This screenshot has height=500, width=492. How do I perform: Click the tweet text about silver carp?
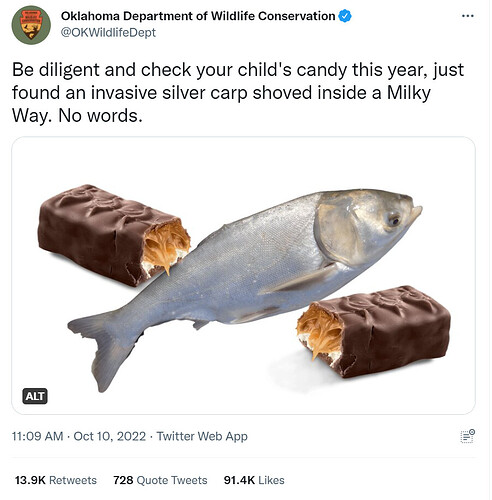[238, 93]
